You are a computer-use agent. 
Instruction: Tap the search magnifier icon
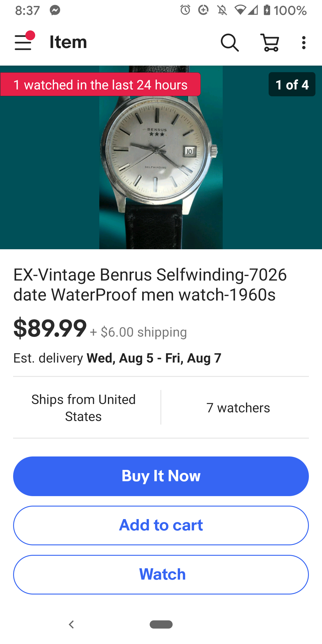230,42
